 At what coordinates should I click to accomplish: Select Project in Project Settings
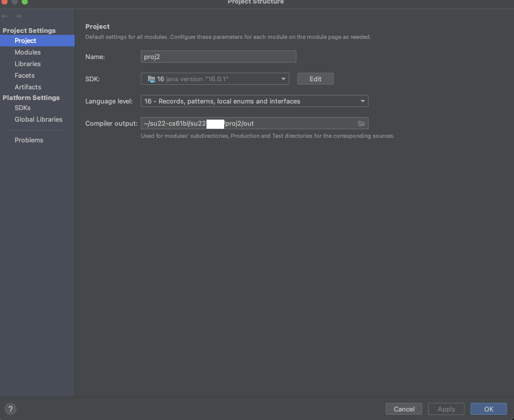25,41
